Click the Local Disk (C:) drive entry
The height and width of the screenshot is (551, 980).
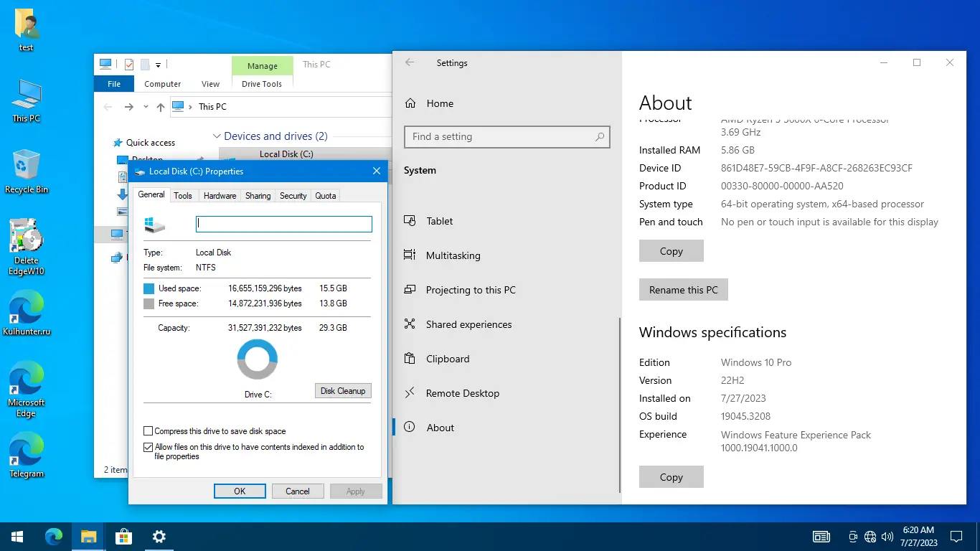click(304, 154)
